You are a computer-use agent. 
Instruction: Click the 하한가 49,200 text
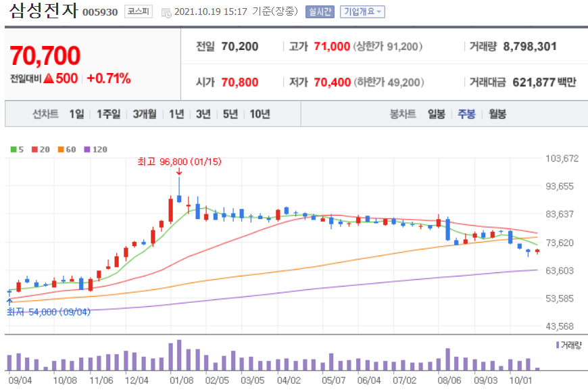click(389, 82)
